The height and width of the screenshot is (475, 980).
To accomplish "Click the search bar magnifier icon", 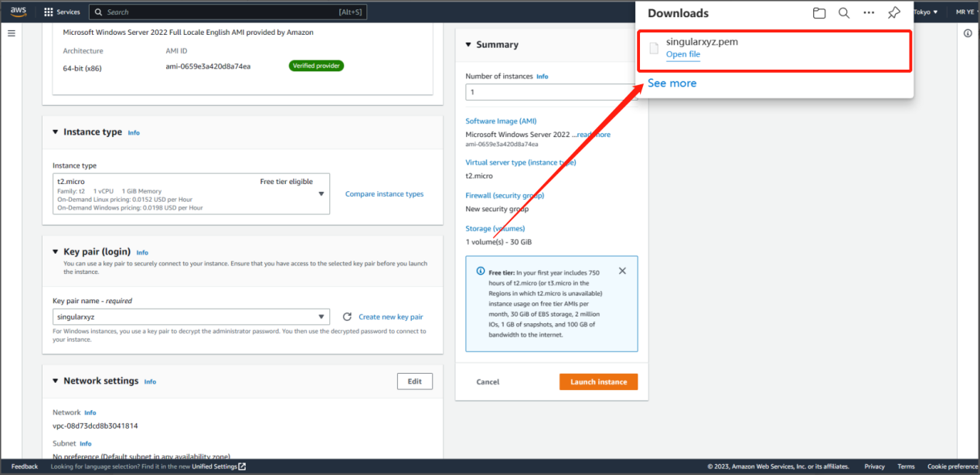I will pos(97,12).
